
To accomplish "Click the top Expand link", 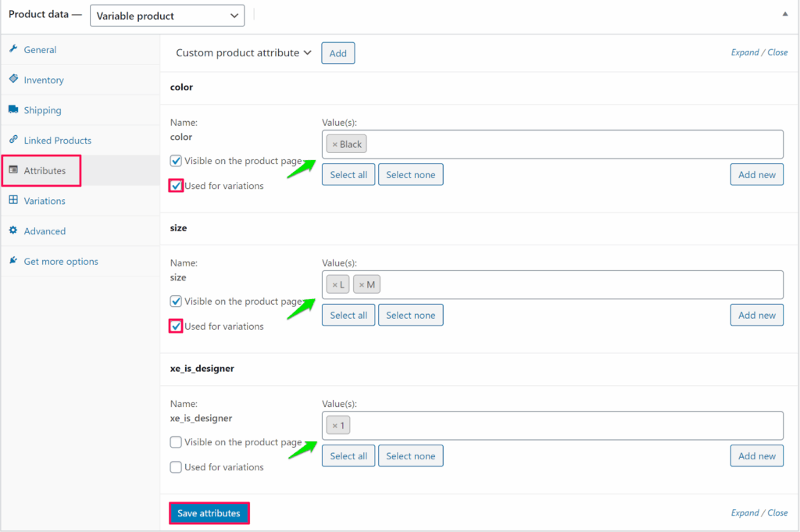I will 745,52.
